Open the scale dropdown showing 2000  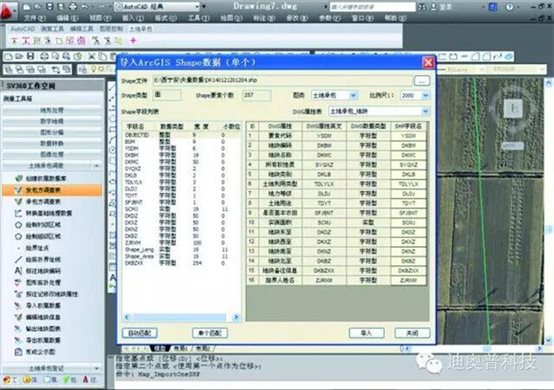pyautogui.click(x=415, y=95)
